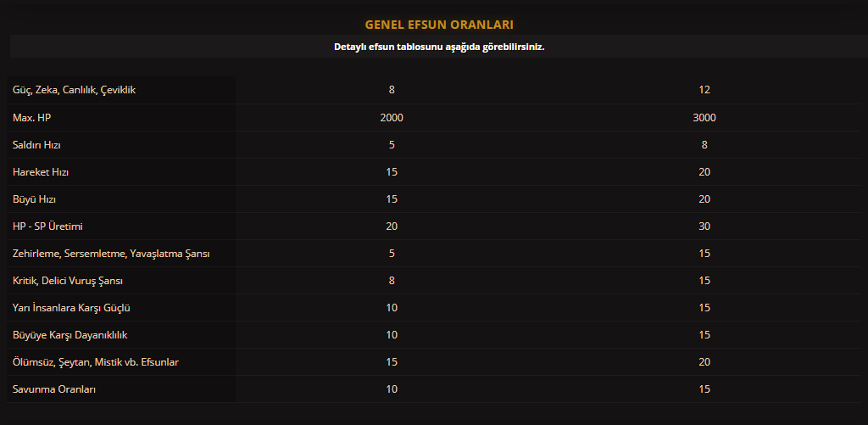Viewport: 868px width, 425px height.
Task: Click the GENEL EFSUN ORANLARI heading
Action: [x=439, y=25]
